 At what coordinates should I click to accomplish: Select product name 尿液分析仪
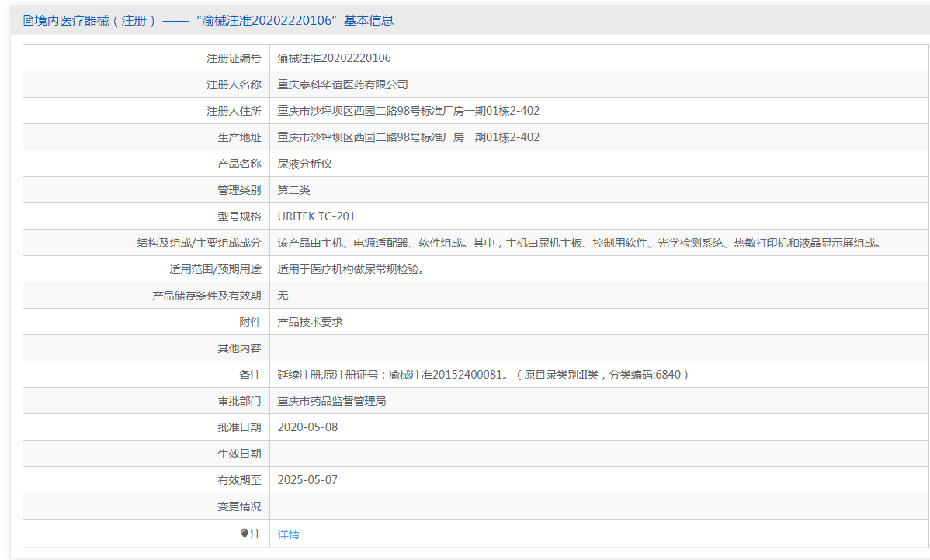(x=304, y=164)
